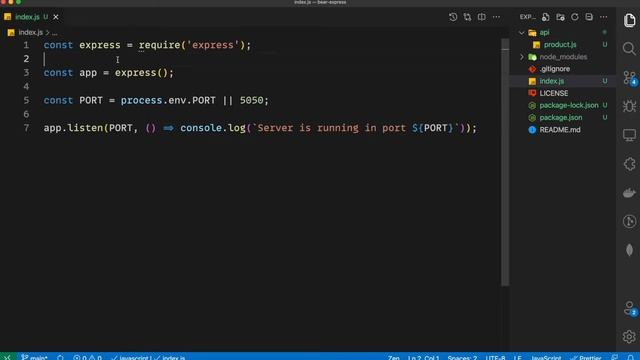Click the remote window icon in the status bar
Screen dimensions: 640x360
point(7,357)
